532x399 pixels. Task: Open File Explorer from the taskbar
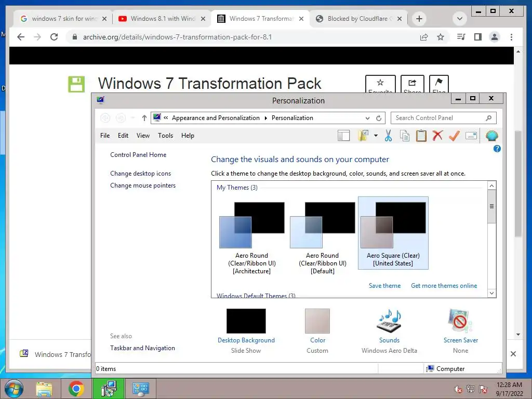[44, 389]
